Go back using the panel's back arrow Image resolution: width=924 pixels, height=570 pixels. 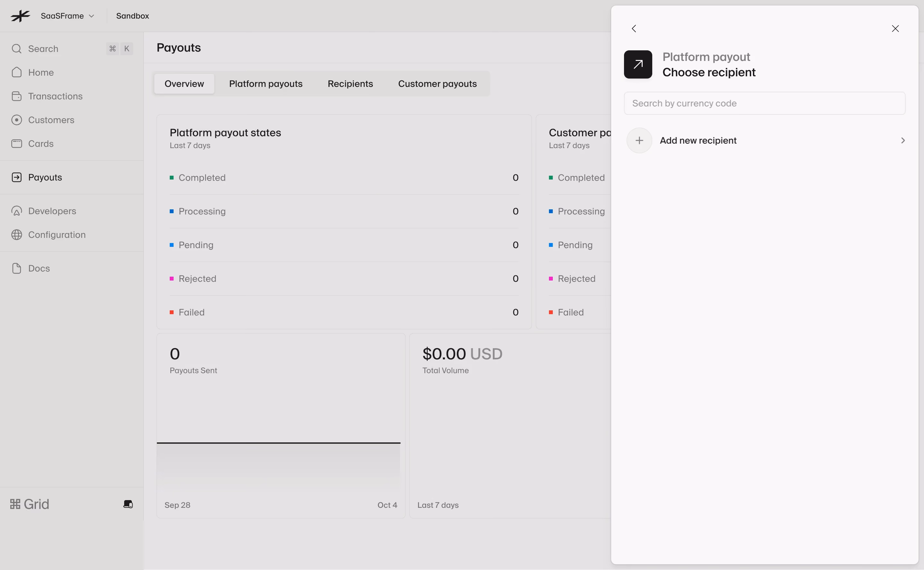(x=634, y=29)
